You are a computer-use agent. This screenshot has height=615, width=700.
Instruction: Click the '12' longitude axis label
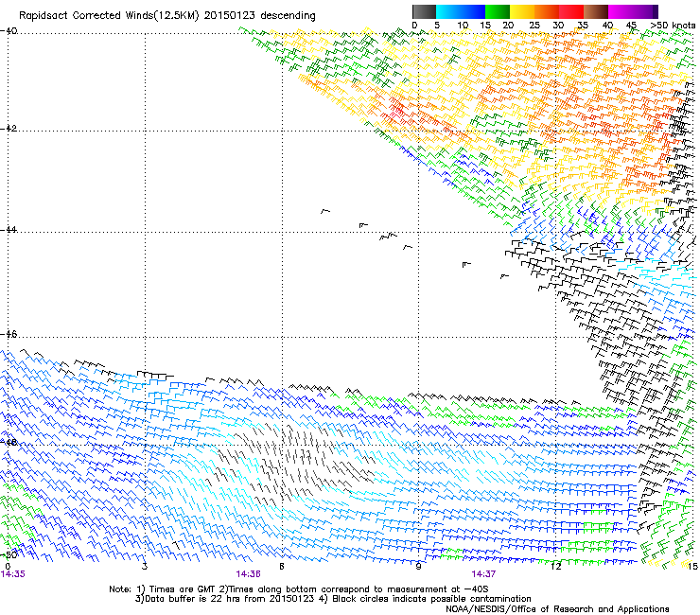pyautogui.click(x=555, y=567)
